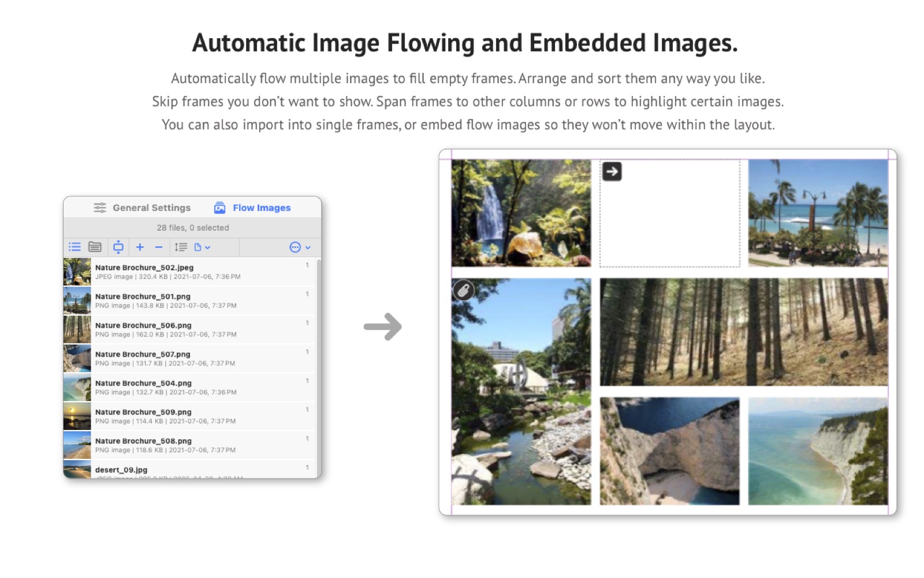Remove image with the minus icon
This screenshot has height=578, width=924.
tap(159, 247)
